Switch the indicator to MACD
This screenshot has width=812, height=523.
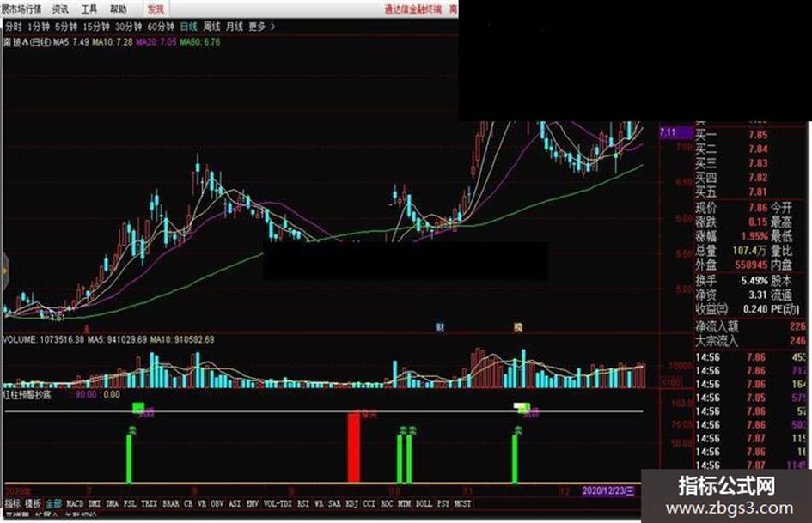75,503
